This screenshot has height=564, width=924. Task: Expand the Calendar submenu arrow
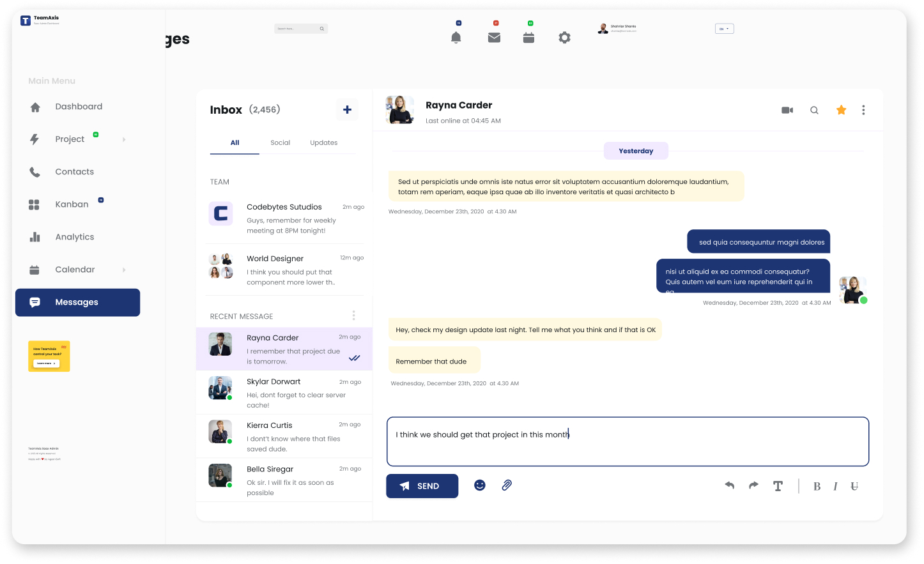(x=124, y=270)
